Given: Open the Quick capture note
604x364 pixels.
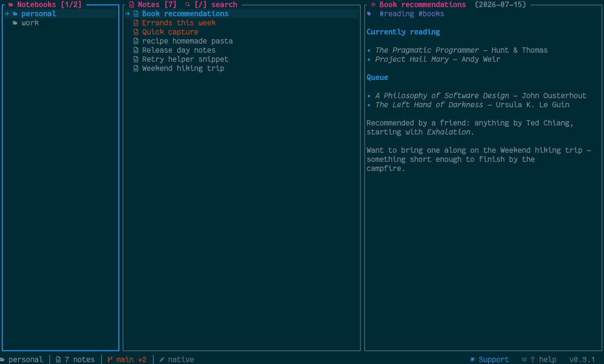Looking at the screenshot, I should (242, 32).
